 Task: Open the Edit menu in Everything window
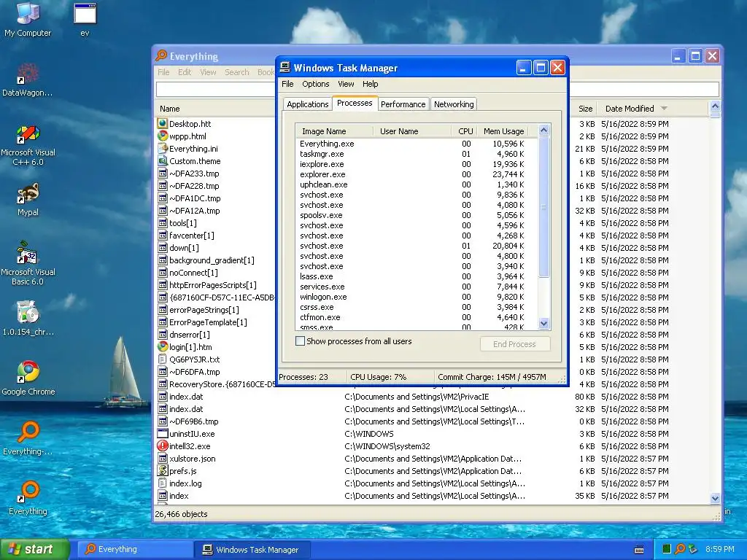coord(185,72)
